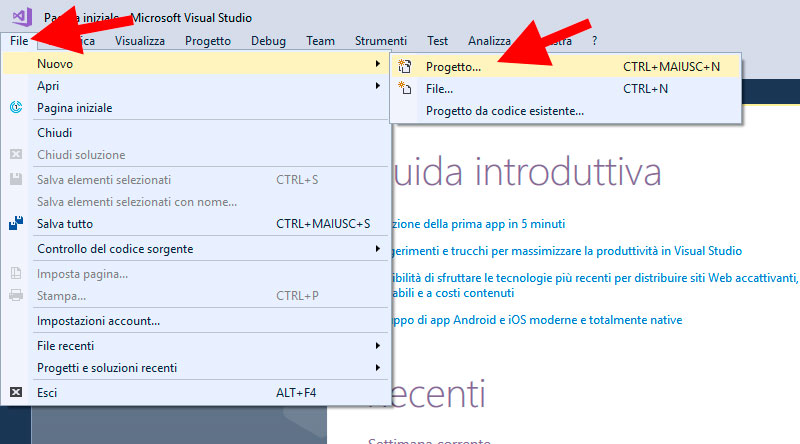Click the Stampa printer icon

pos(16,295)
